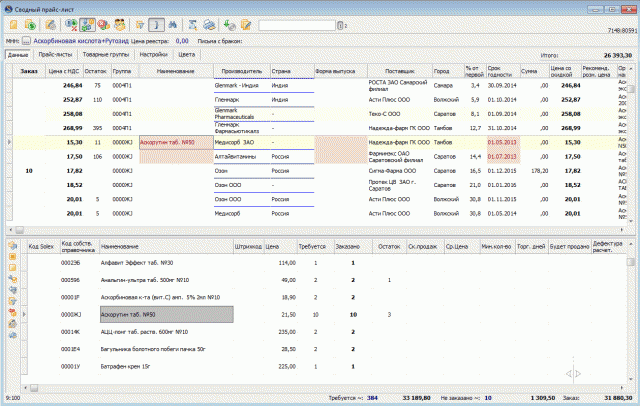
Task: Open the Настройки tab
Action: tap(153, 54)
